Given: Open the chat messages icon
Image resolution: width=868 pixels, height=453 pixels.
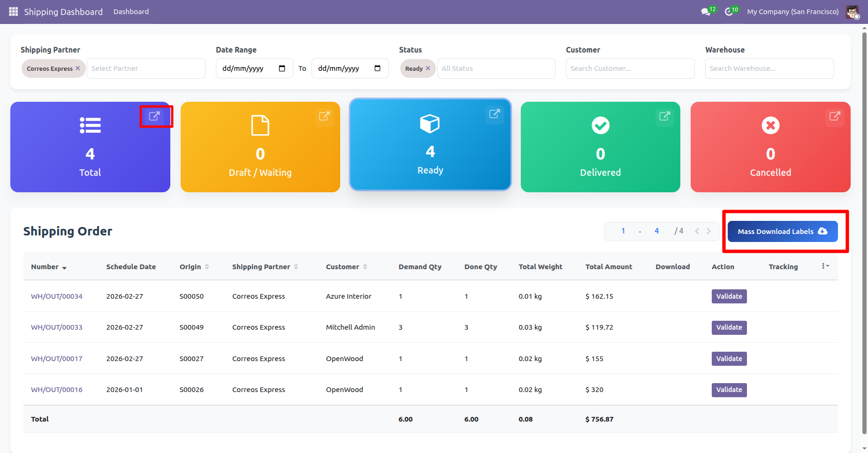Looking at the screenshot, I should point(706,12).
